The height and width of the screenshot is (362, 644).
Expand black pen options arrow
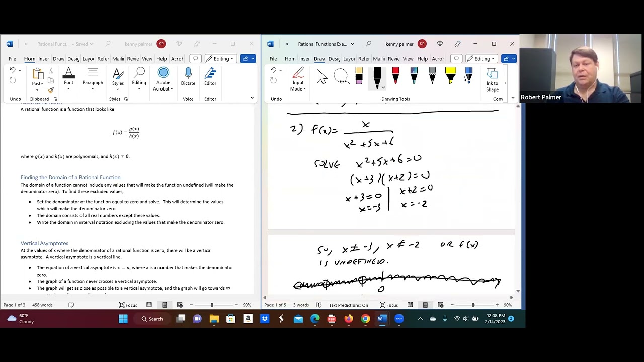coord(383,87)
